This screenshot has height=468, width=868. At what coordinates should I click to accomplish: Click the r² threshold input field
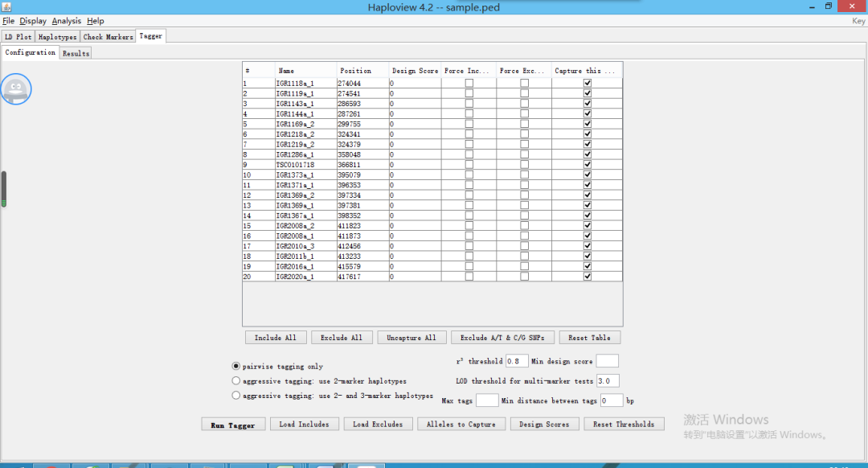coord(517,361)
